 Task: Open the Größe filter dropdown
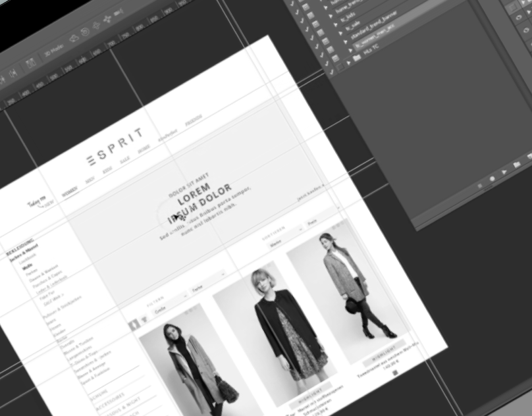click(x=171, y=303)
